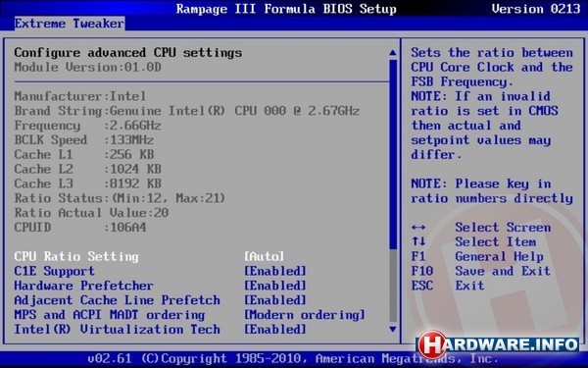
Task: Click the left-right arrows key icon
Action: 418,228
